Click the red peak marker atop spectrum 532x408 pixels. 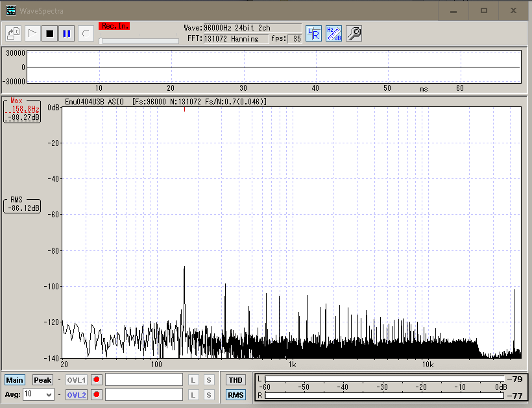(184, 109)
